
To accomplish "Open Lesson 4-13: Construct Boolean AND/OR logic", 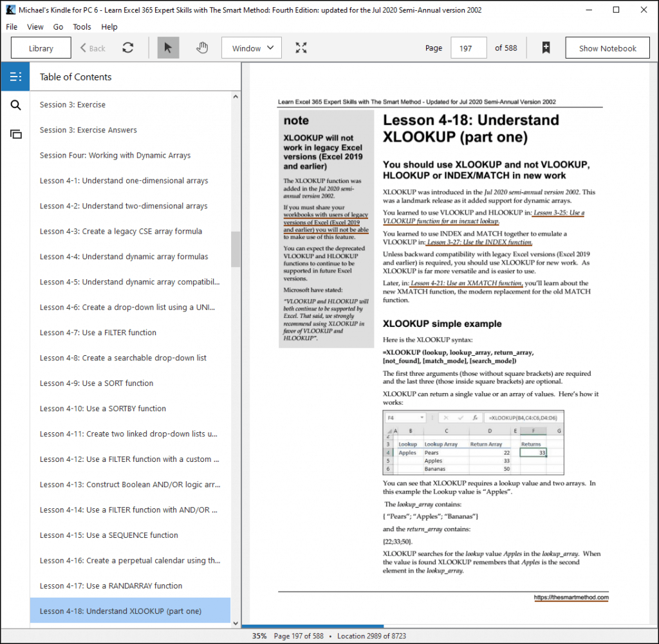I will click(x=130, y=484).
